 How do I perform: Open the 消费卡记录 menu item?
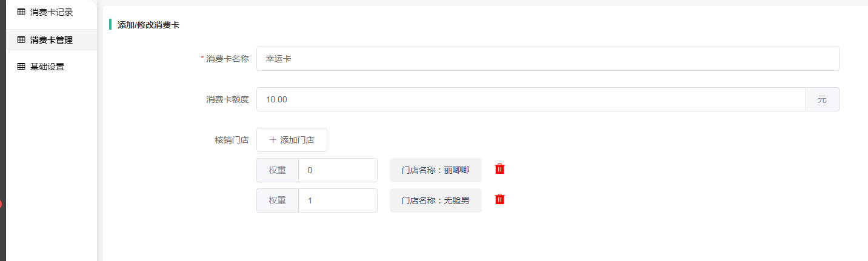tap(52, 12)
